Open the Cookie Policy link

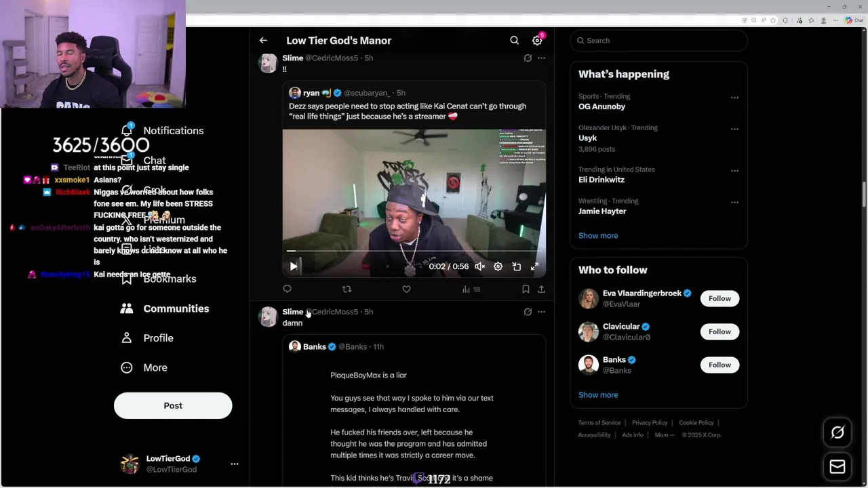point(696,423)
